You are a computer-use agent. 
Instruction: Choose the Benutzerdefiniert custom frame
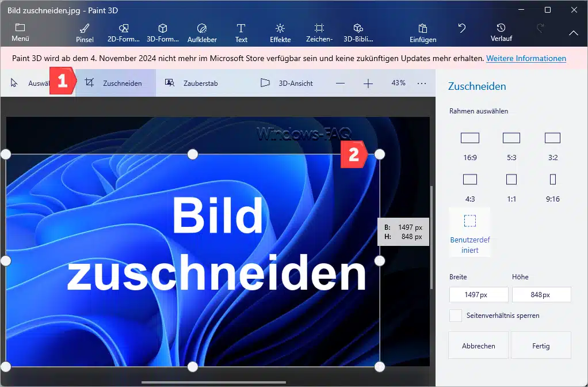click(x=470, y=232)
